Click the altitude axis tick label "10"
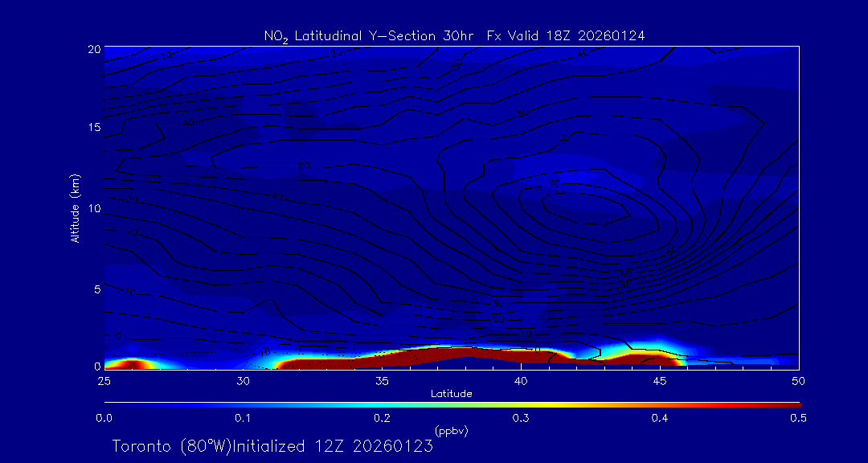 pos(94,208)
